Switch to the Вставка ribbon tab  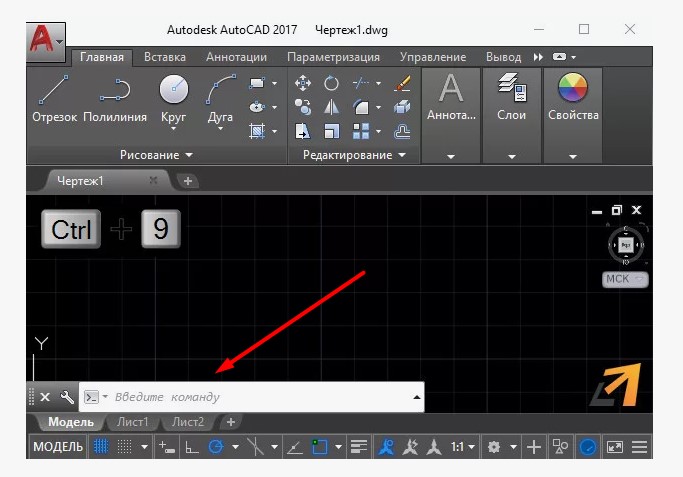pos(165,57)
